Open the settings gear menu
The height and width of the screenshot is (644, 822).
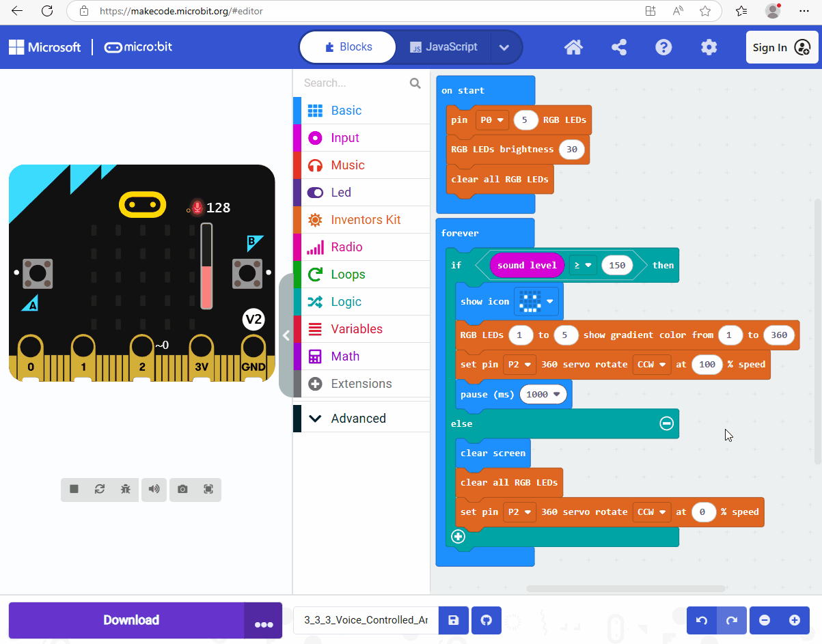pyautogui.click(x=709, y=47)
